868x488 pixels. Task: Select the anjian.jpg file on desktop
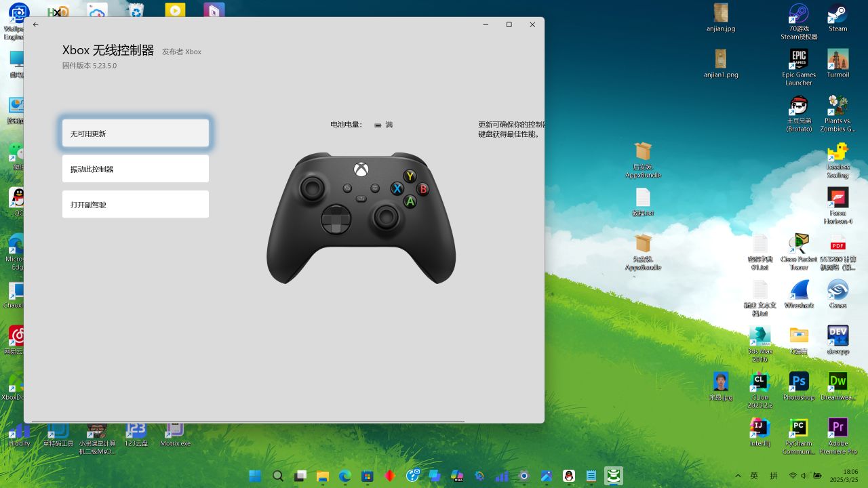pos(720,18)
